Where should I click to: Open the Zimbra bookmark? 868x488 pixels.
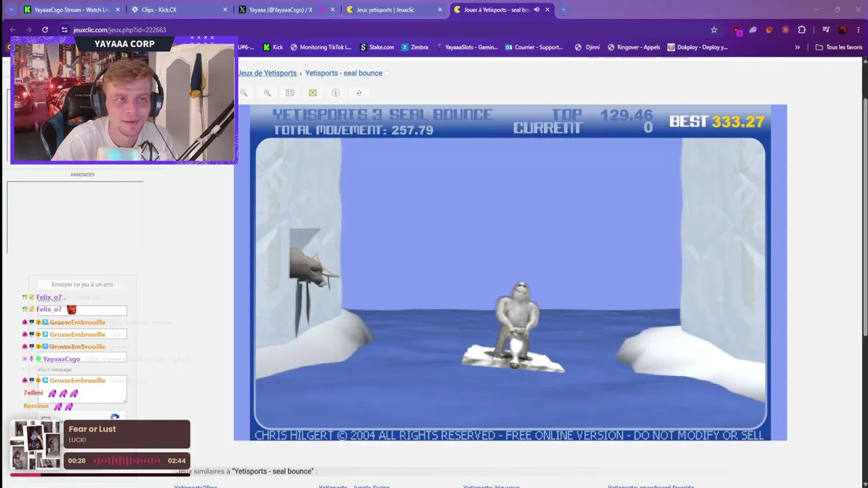tap(414, 47)
